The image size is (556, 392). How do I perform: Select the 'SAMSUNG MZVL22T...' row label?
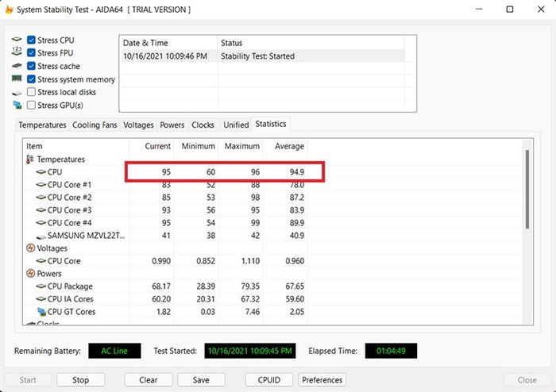(86, 236)
